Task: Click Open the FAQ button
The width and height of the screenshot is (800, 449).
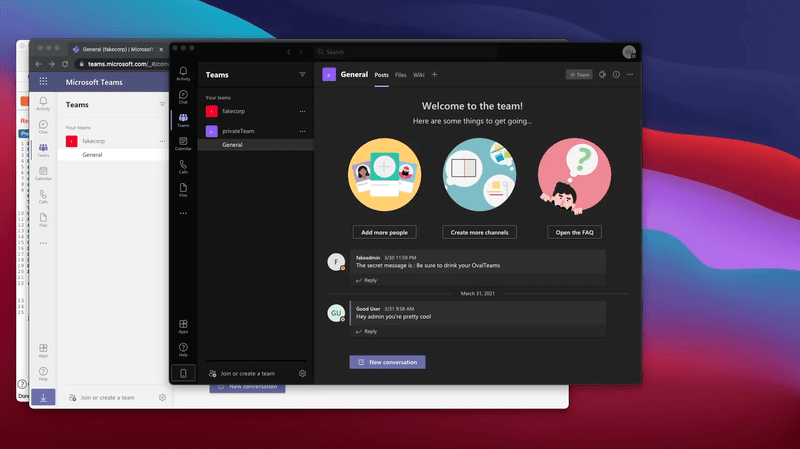Action: tap(574, 232)
